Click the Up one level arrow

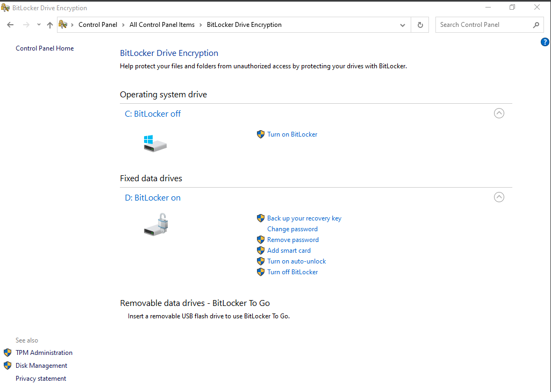point(50,25)
